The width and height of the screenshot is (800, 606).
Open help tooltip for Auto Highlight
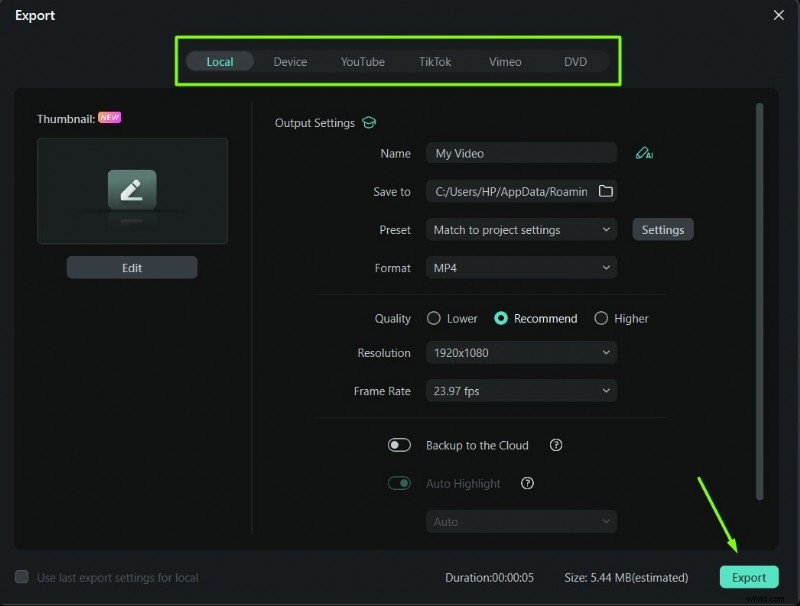(527, 483)
